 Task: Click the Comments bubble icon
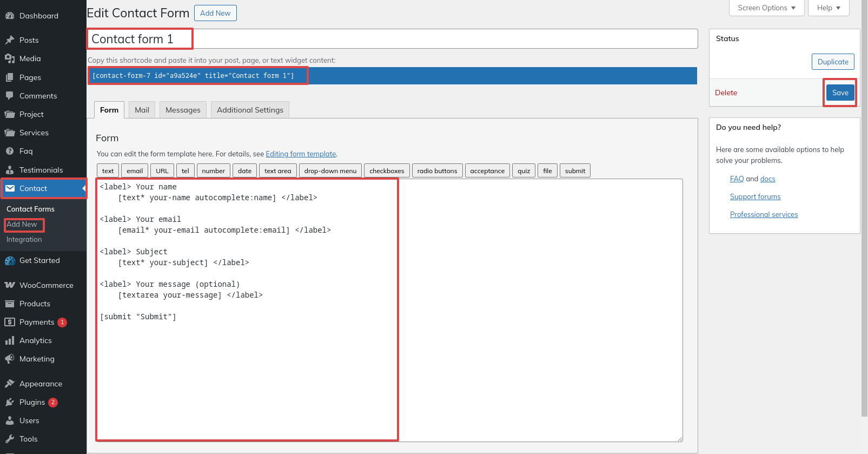coord(10,96)
